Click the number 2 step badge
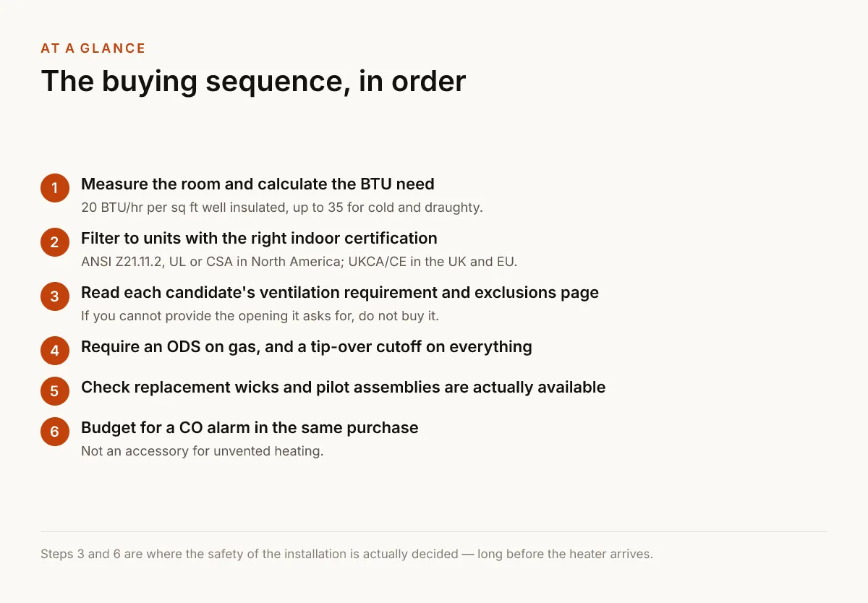 [55, 242]
